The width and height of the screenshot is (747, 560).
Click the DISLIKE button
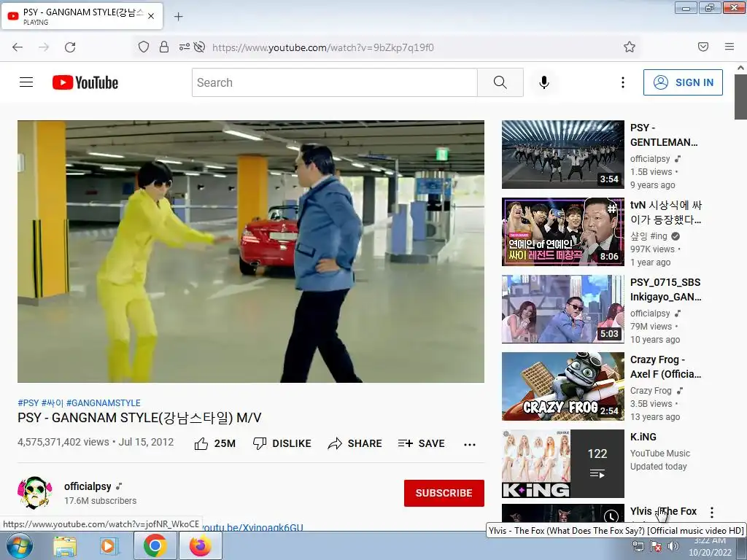pos(282,443)
